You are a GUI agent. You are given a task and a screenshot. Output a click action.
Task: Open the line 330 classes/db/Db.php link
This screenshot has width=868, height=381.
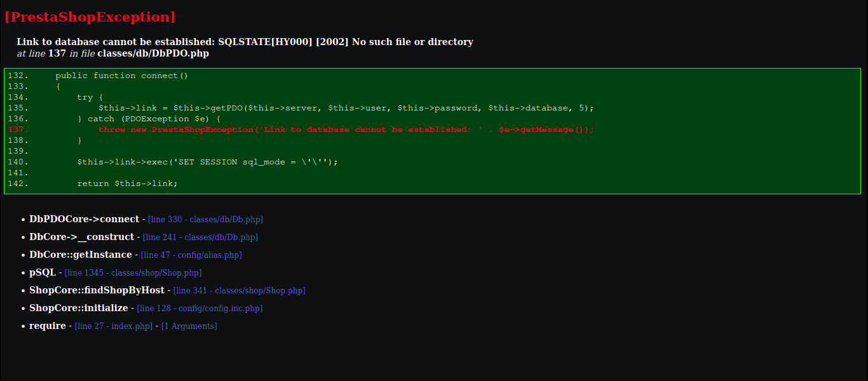tap(205, 219)
